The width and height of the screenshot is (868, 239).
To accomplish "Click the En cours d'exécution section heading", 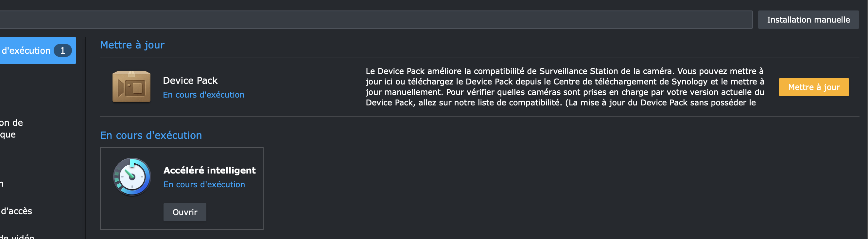I will coord(151,135).
